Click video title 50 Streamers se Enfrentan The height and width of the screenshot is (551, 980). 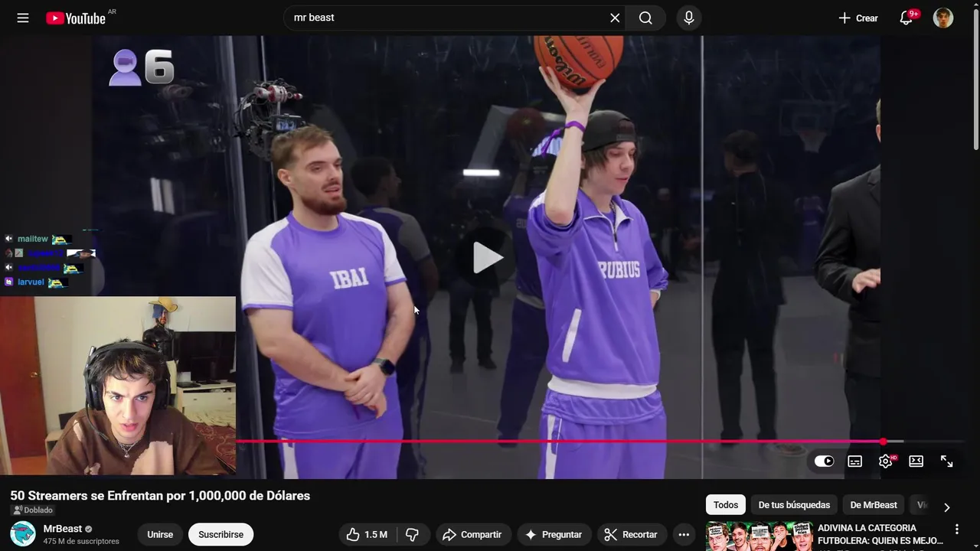(x=160, y=496)
